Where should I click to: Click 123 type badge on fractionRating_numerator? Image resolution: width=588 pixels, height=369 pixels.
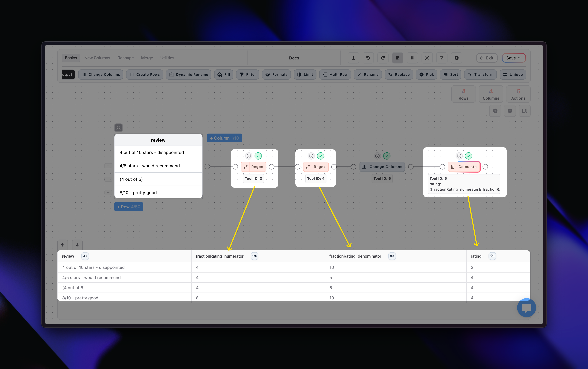point(254,256)
